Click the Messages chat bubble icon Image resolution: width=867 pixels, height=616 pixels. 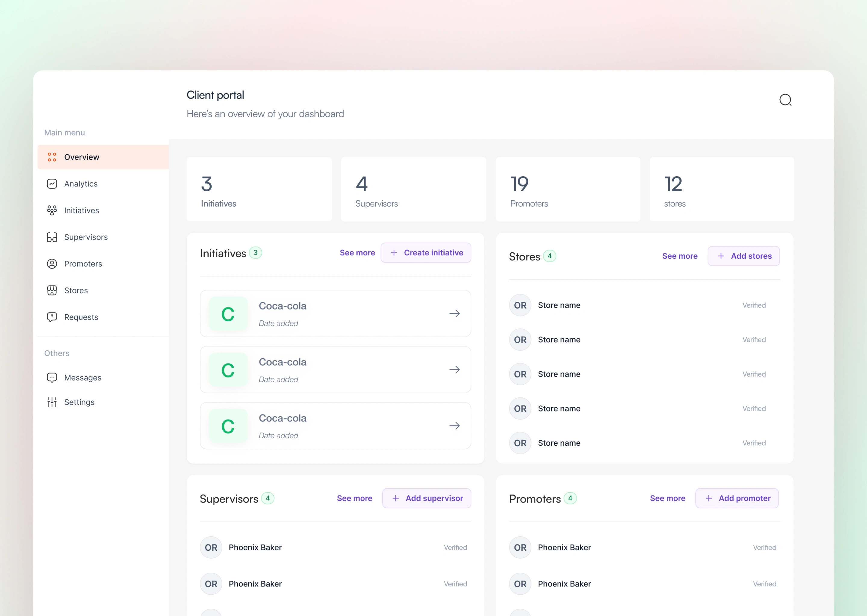pyautogui.click(x=52, y=377)
